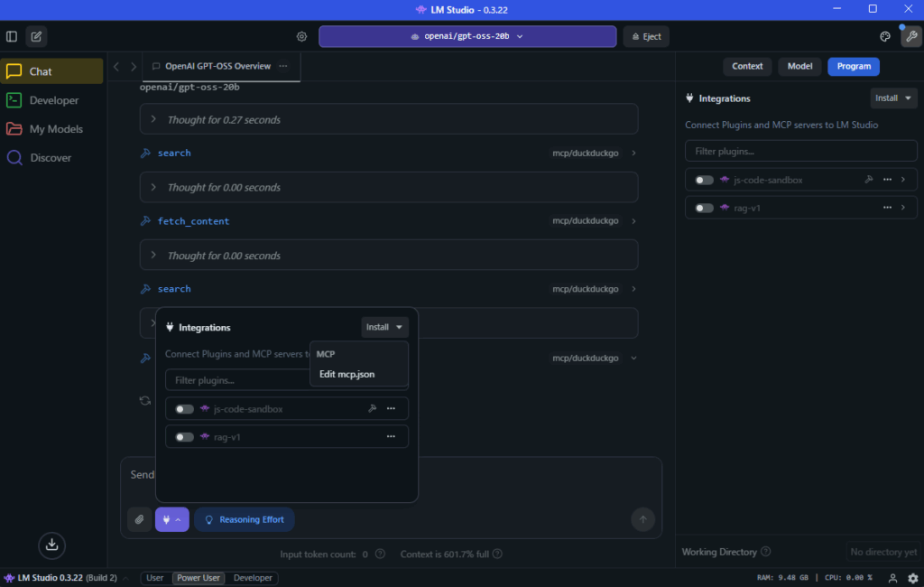Open the downloads icon in sidebar
Image resolution: width=924 pixels, height=587 pixels.
tap(51, 544)
